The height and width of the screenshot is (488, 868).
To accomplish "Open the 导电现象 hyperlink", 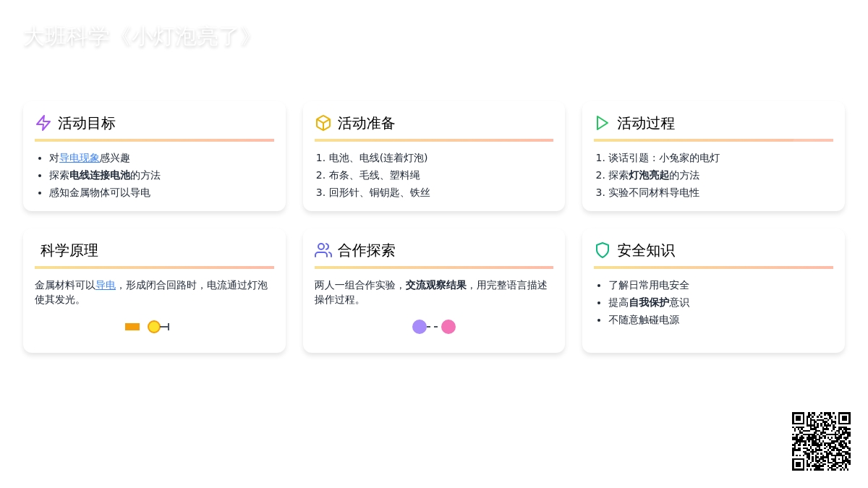I will tap(80, 158).
